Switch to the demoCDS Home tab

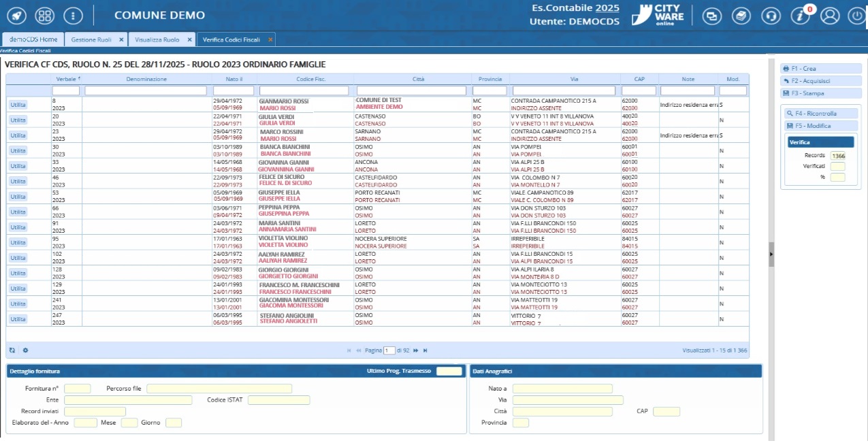tap(33, 39)
